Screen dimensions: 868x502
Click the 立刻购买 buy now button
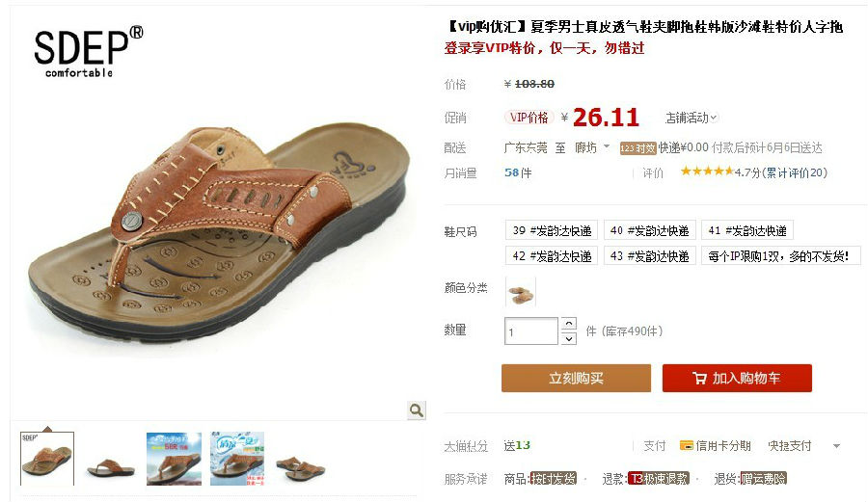(x=577, y=378)
